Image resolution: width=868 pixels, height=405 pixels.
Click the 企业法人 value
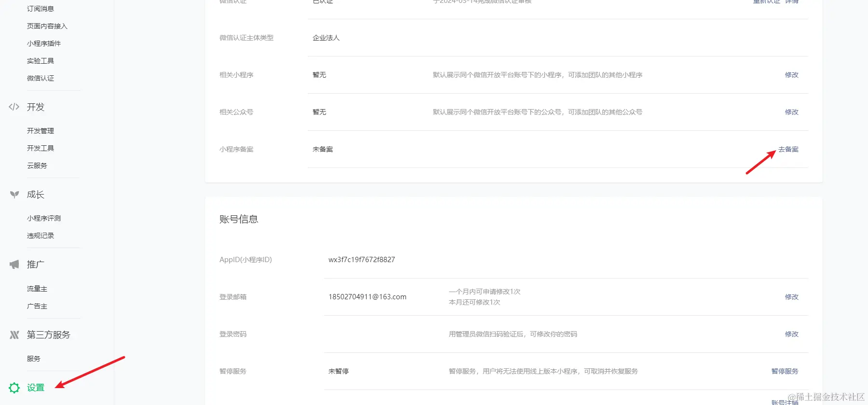coord(326,38)
